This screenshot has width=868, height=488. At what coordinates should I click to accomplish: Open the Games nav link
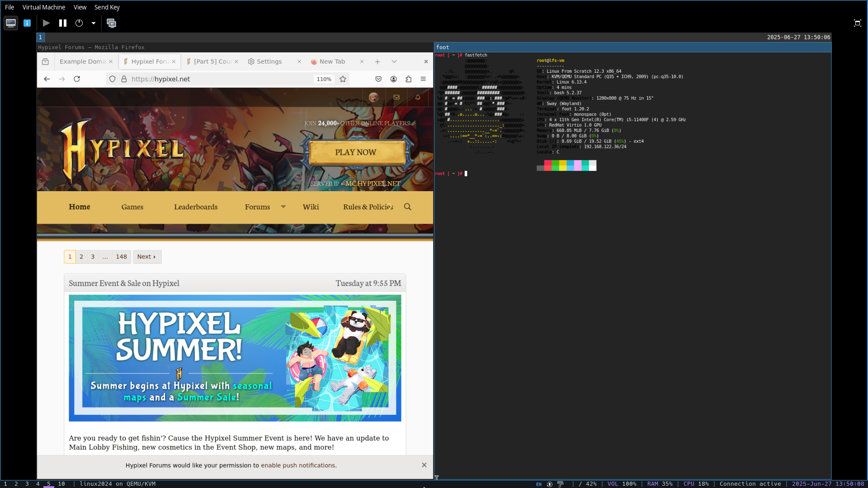coord(132,207)
